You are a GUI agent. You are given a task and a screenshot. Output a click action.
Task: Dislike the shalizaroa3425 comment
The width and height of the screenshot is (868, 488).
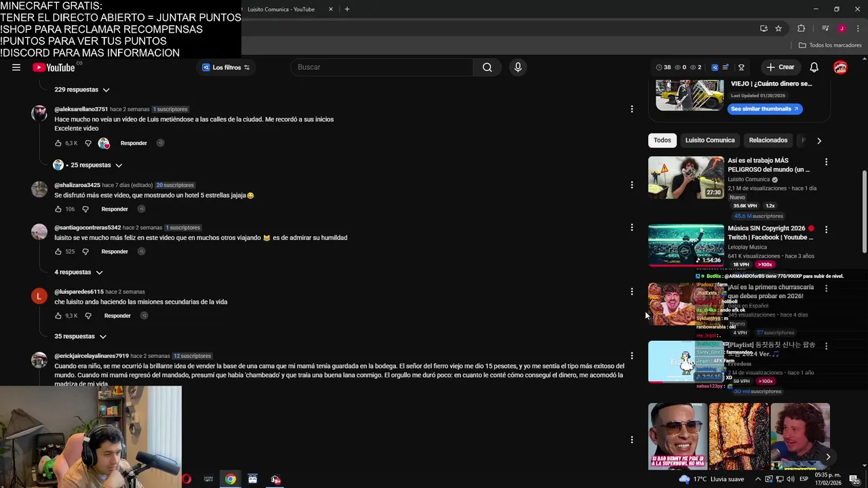tap(85, 209)
